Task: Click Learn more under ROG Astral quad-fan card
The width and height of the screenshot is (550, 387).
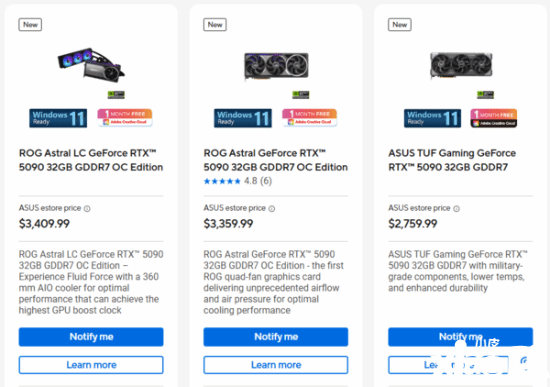Action: (x=276, y=365)
